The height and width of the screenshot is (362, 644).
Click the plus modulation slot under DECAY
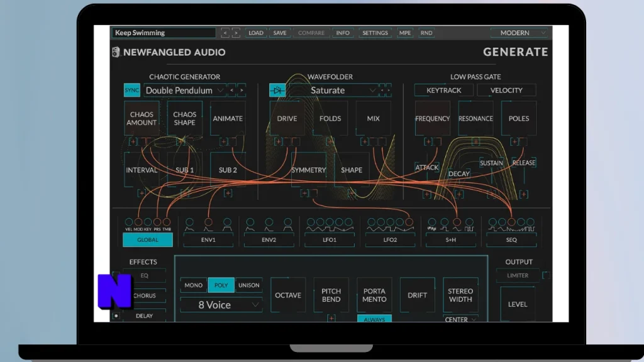[x=459, y=194]
